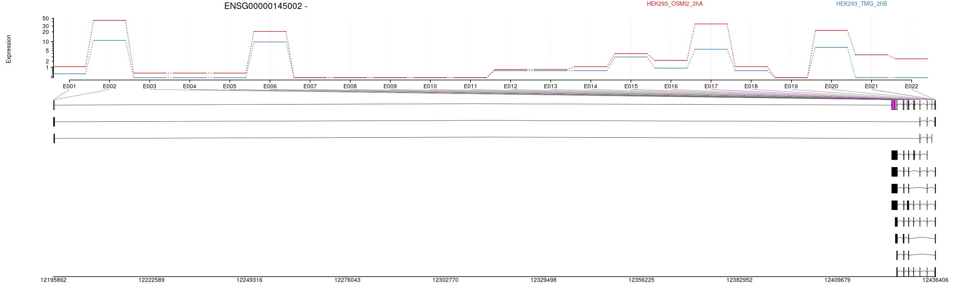Screen dimensions: 980x286
Task: Click genomic coordinate 12382952
Action: click(739, 280)
